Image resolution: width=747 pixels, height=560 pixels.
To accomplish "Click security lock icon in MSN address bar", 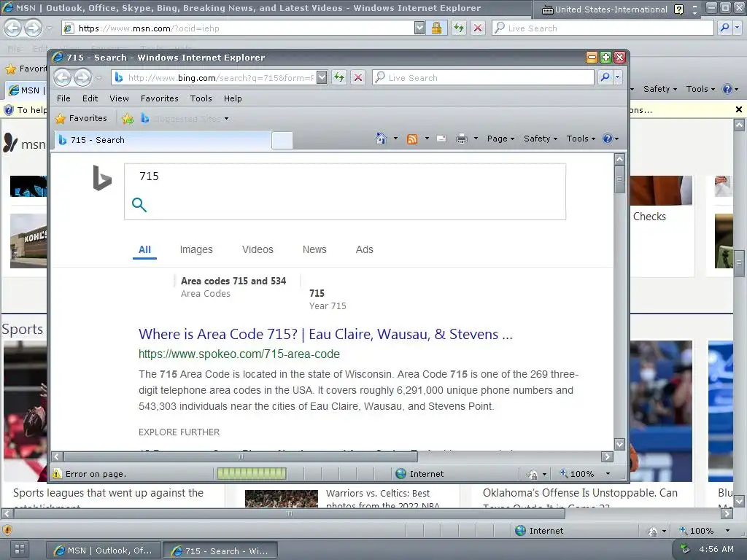I will (436, 28).
